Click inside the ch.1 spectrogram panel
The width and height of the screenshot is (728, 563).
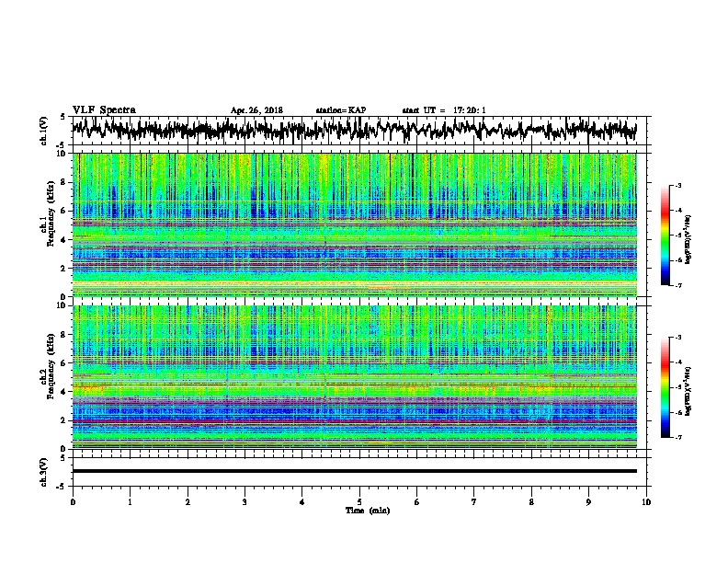(354, 224)
